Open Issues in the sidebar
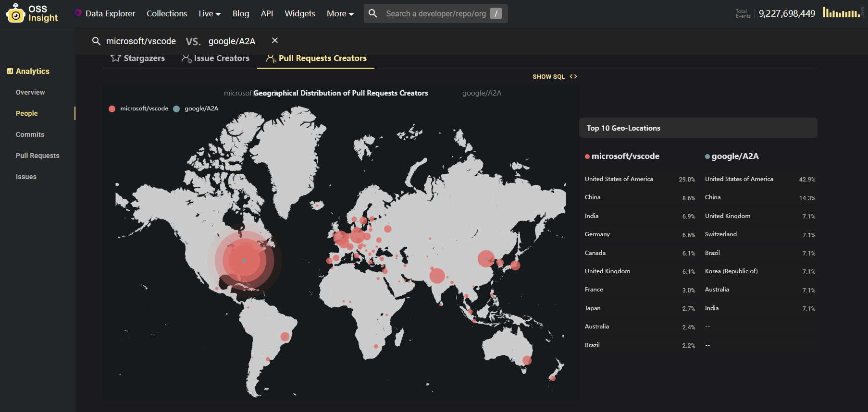Screen dimensions: 868x412 pos(26,177)
